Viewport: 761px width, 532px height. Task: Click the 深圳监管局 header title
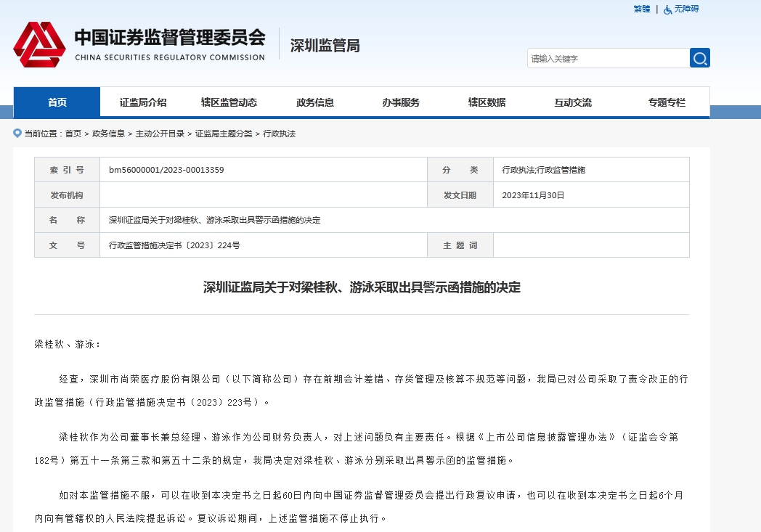pyautogui.click(x=325, y=46)
